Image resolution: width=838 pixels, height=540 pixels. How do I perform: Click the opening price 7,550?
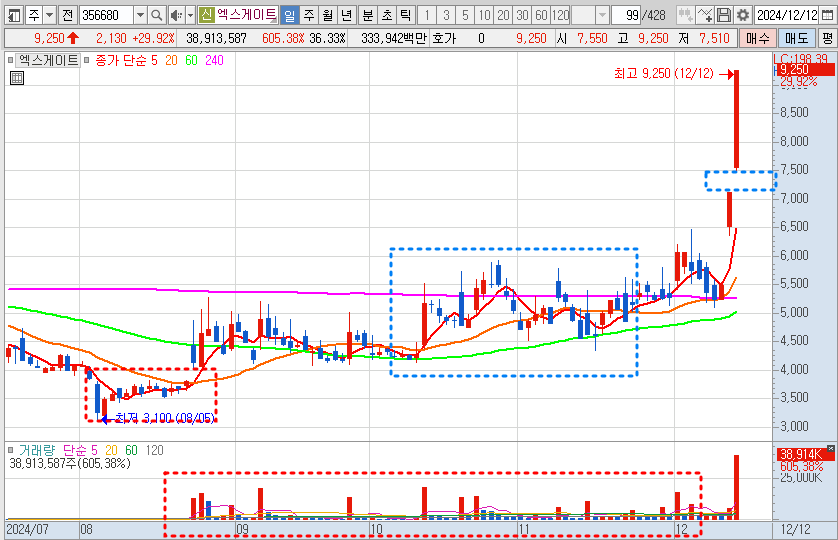pos(592,38)
